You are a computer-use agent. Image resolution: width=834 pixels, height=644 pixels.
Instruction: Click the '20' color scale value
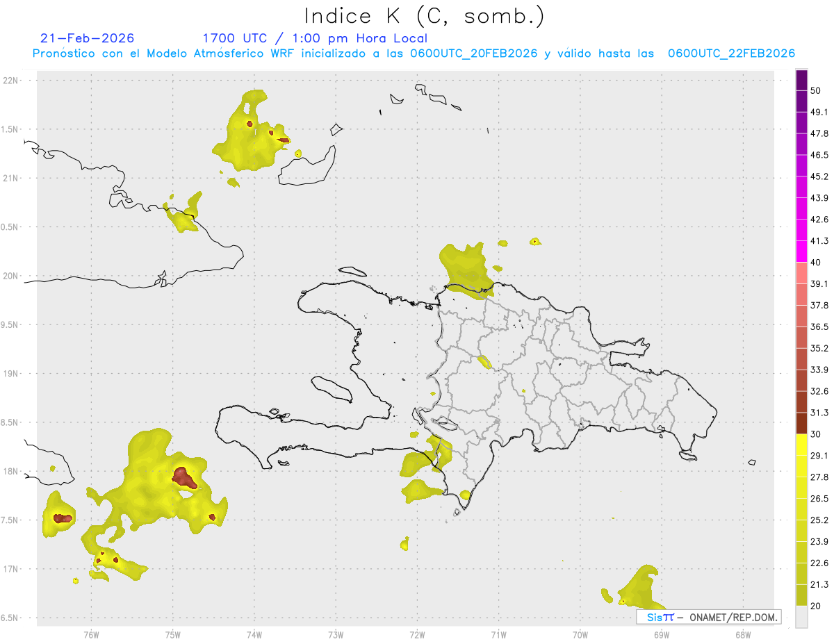(816, 606)
